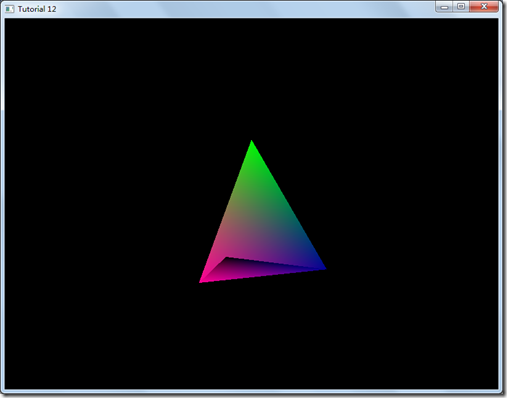The image size is (507, 398).
Task: Minimize the Tutorial 12 window
Action: (444, 7)
